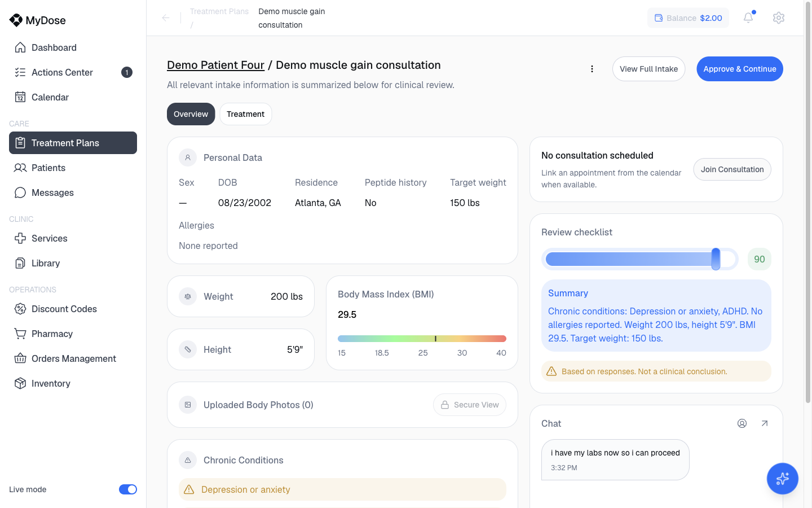Click the Uploaded Body Photos image icon
The height and width of the screenshot is (508, 812).
tap(188, 405)
